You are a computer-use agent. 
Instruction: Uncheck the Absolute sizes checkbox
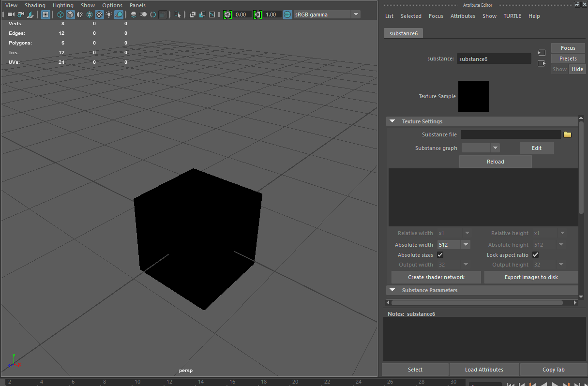point(440,254)
